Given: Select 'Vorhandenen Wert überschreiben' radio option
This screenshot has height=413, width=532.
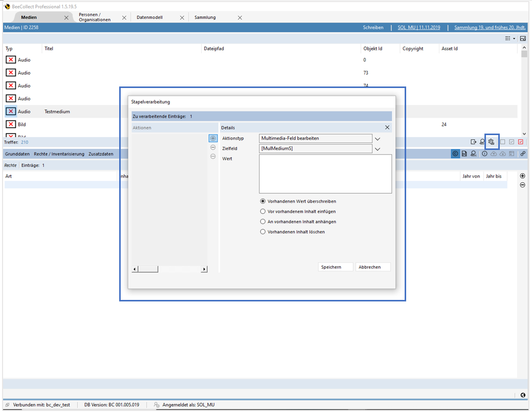Looking at the screenshot, I should click(x=263, y=202).
